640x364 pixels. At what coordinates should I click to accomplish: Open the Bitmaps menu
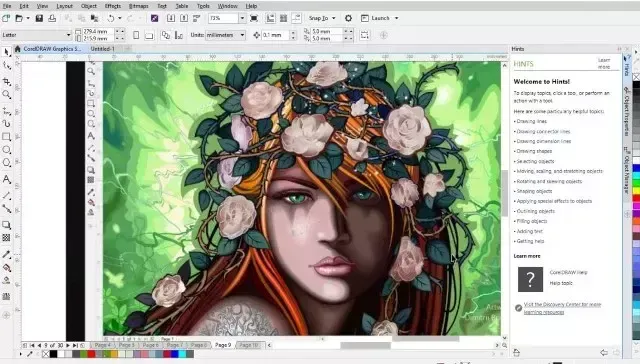point(139,6)
